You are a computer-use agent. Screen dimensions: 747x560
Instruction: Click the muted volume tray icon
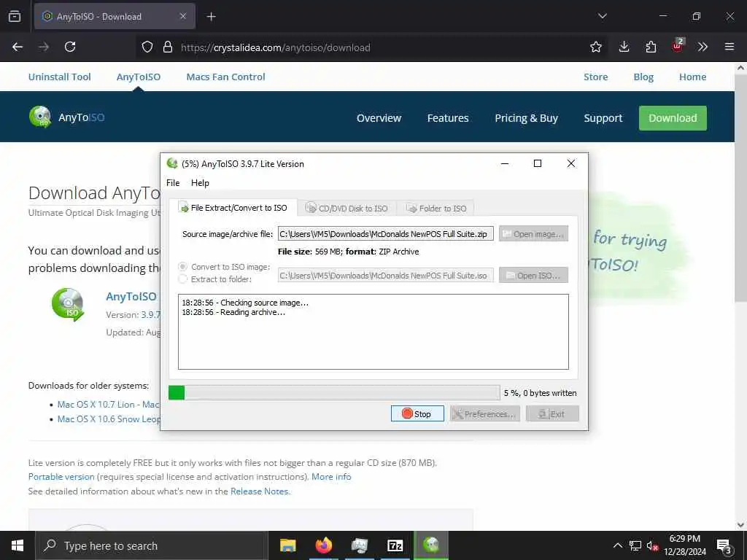[652, 545]
